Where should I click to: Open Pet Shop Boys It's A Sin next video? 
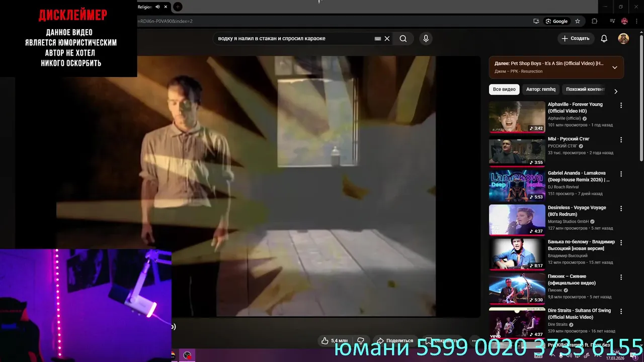556,67
